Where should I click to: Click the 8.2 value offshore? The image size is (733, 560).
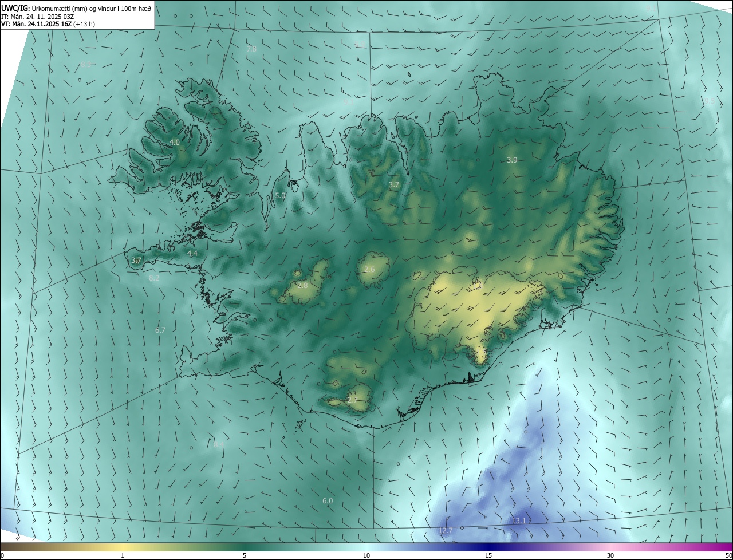coord(154,278)
